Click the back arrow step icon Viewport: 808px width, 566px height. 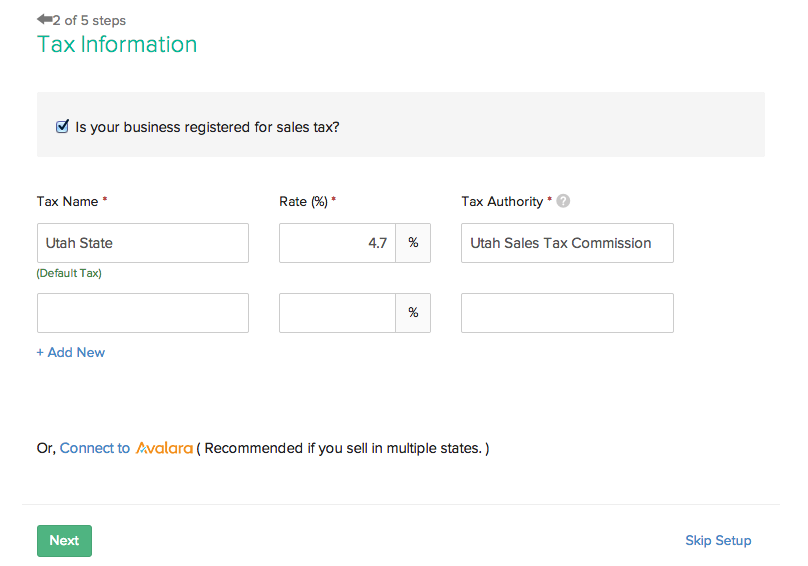point(44,20)
